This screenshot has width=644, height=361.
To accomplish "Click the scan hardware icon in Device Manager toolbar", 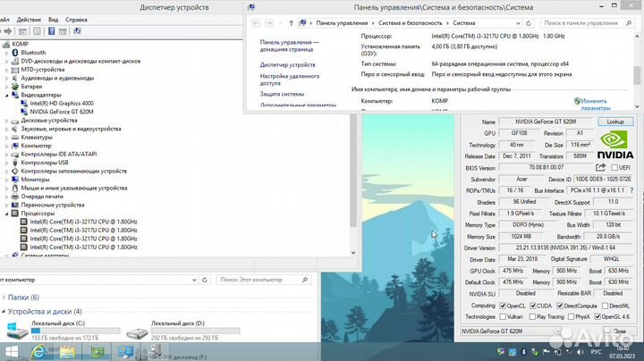I will tap(77, 31).
